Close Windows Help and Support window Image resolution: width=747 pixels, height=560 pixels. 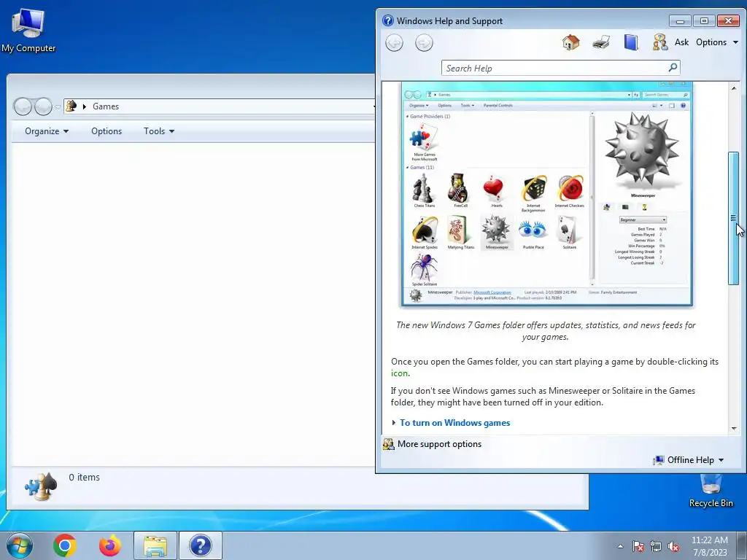pos(728,21)
